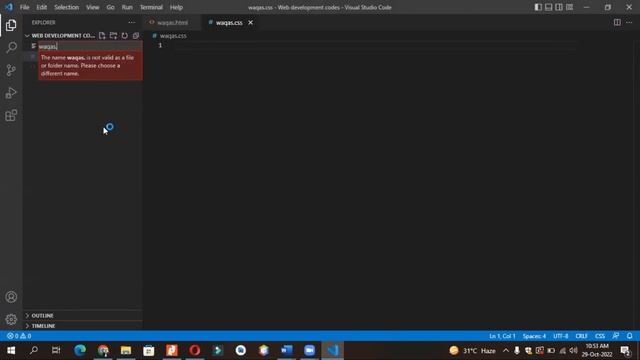Image resolution: width=640 pixels, height=360 pixels.
Task: Open the Selection menu
Action: (67, 7)
